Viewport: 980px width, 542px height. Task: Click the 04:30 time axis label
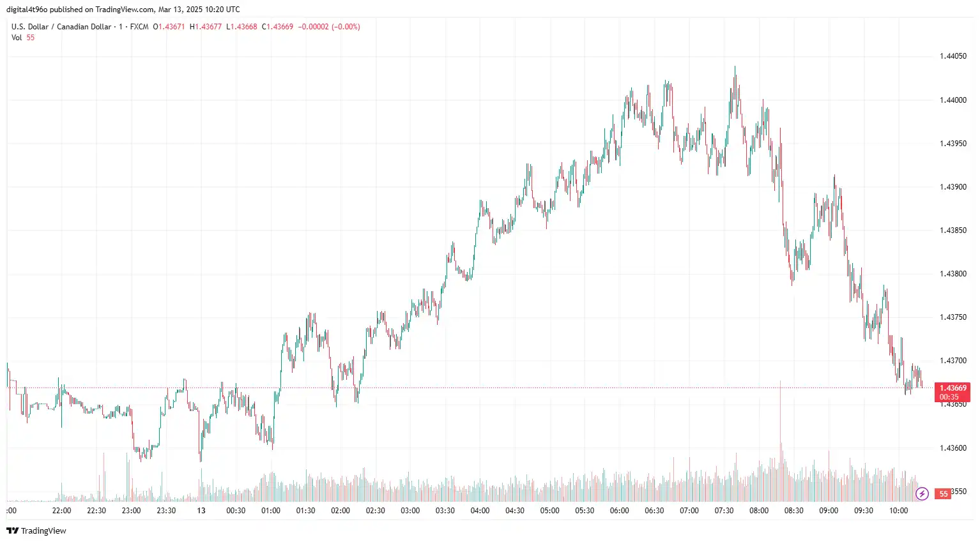(515, 511)
